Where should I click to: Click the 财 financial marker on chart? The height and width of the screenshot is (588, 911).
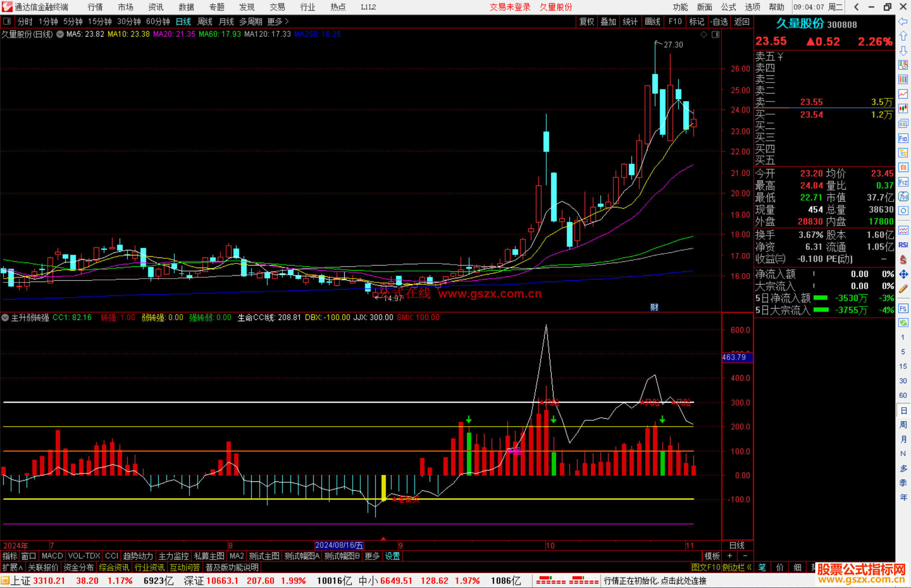pyautogui.click(x=654, y=307)
